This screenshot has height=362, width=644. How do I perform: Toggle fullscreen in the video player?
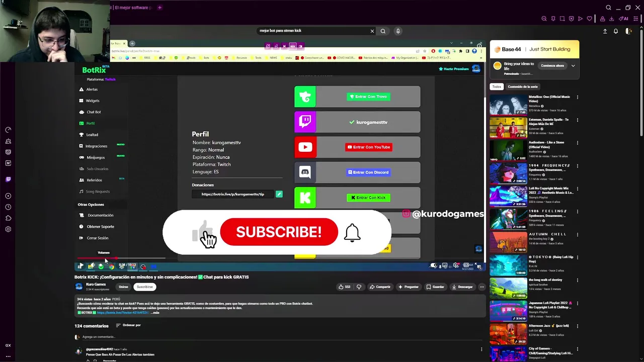pos(477,265)
